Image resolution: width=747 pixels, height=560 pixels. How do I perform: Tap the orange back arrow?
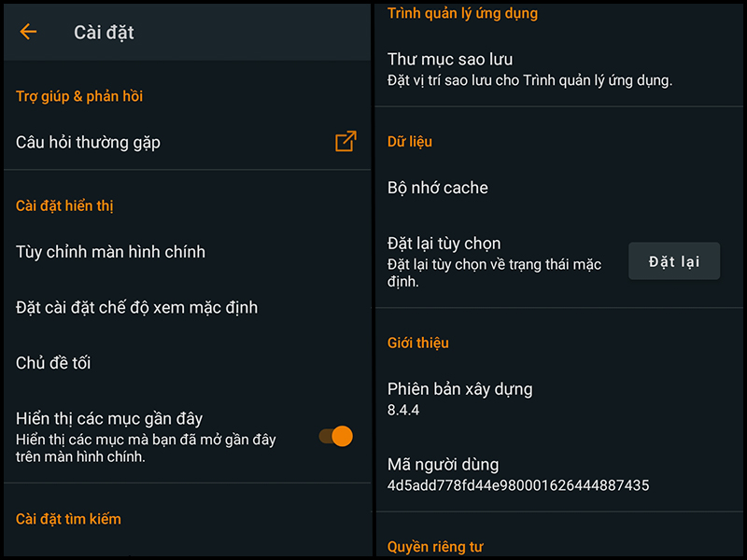pyautogui.click(x=28, y=33)
